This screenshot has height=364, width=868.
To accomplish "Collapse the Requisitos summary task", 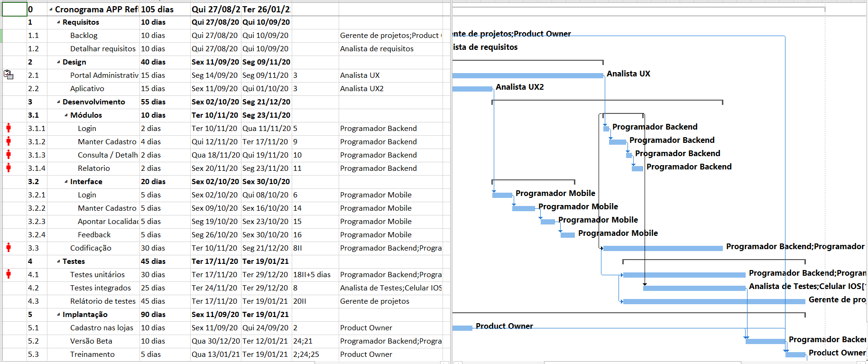I will 58,22.
